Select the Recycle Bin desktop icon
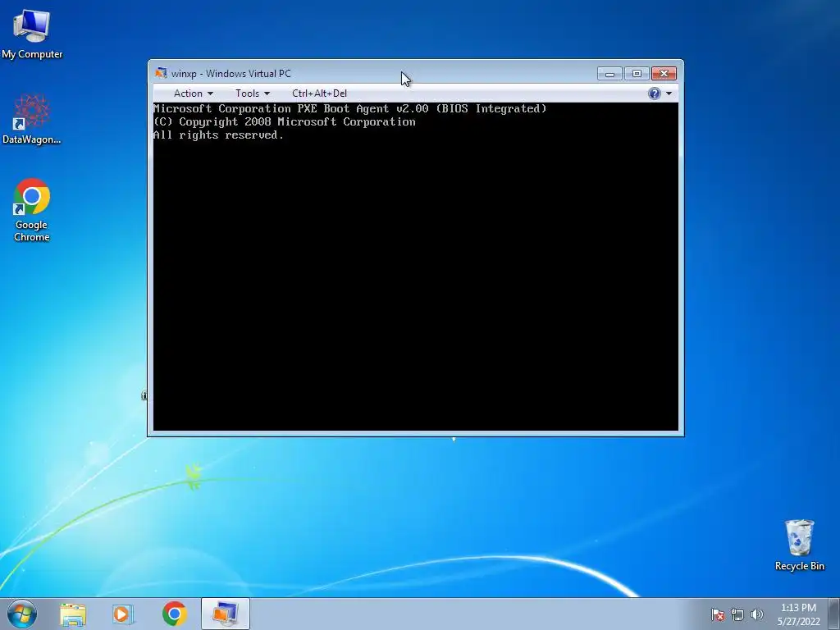 coord(799,545)
